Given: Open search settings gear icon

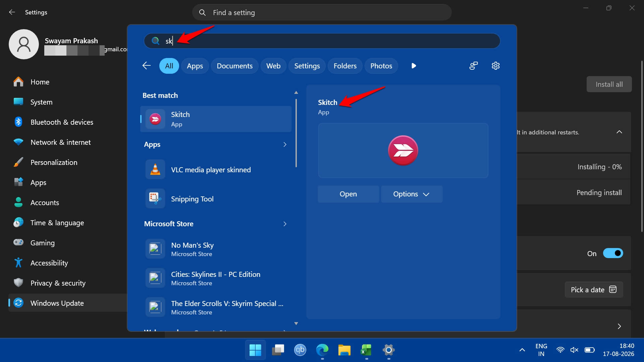Looking at the screenshot, I should 495,66.
